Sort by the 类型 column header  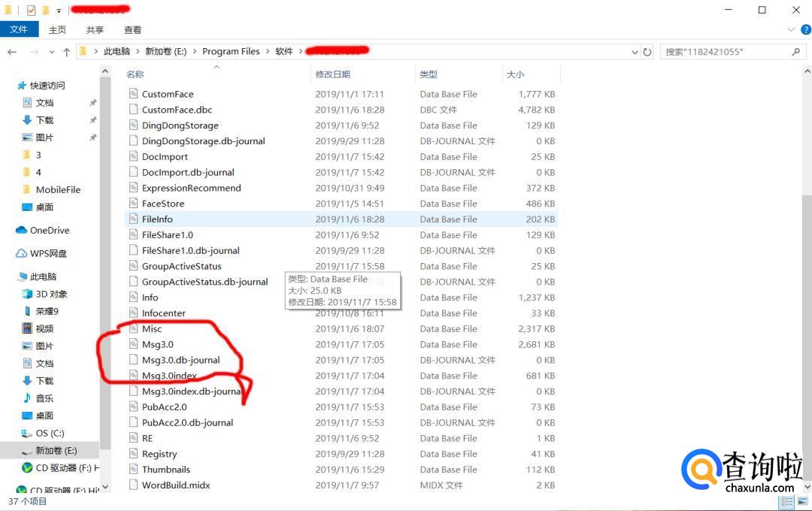429,74
